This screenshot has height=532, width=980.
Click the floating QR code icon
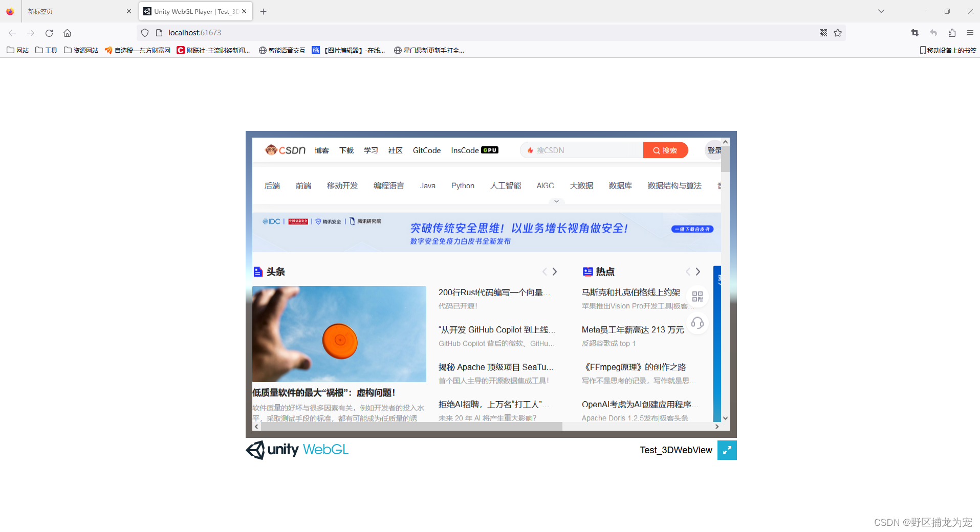[x=698, y=297]
